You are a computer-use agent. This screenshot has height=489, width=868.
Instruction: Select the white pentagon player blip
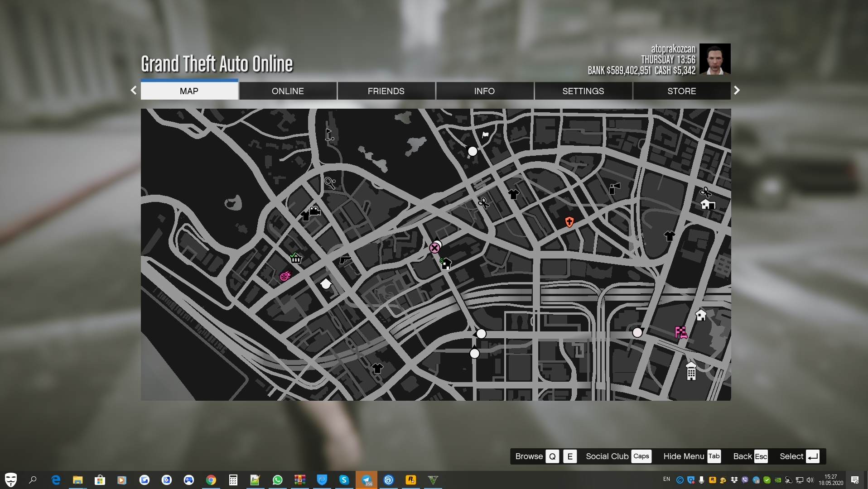click(x=326, y=284)
